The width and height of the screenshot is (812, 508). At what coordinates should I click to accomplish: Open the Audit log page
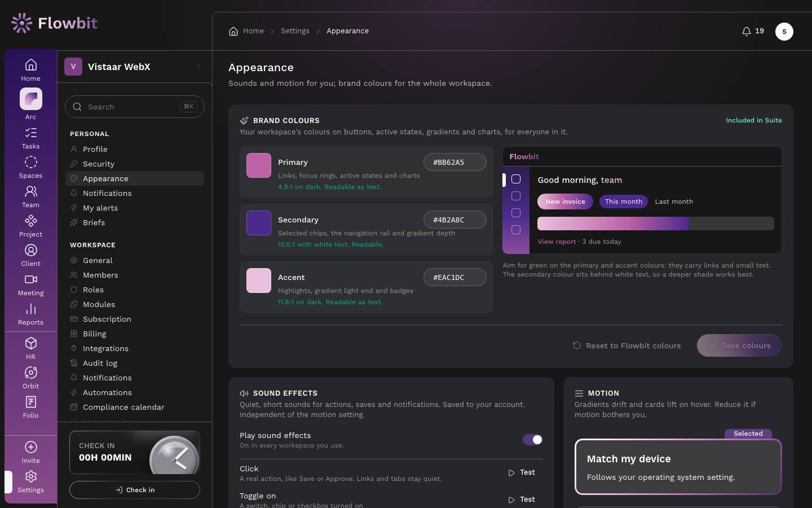[135, 363]
